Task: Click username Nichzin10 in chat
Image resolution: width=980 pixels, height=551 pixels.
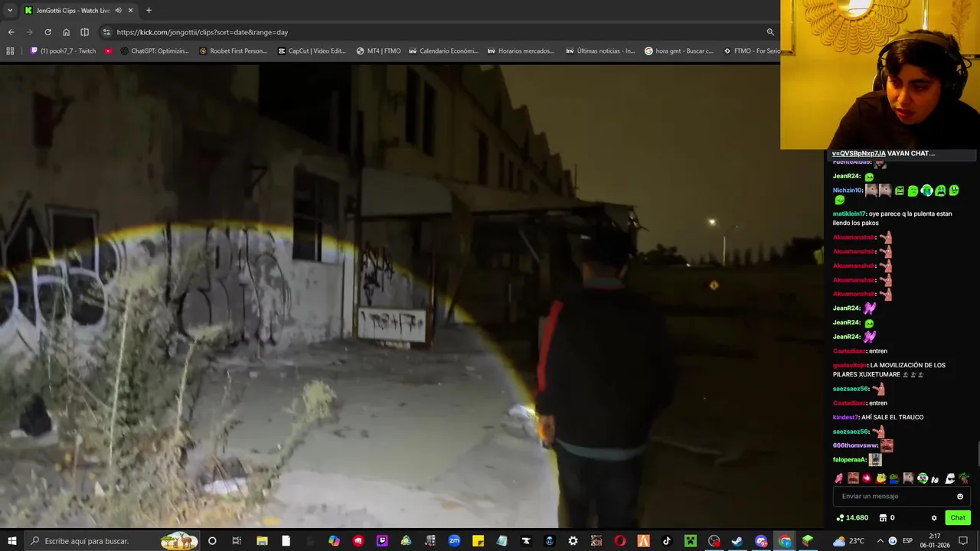Action: 848,190
